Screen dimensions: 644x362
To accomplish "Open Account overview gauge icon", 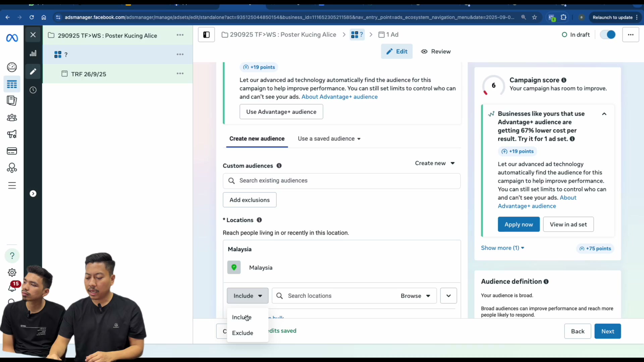I will 12,67.
